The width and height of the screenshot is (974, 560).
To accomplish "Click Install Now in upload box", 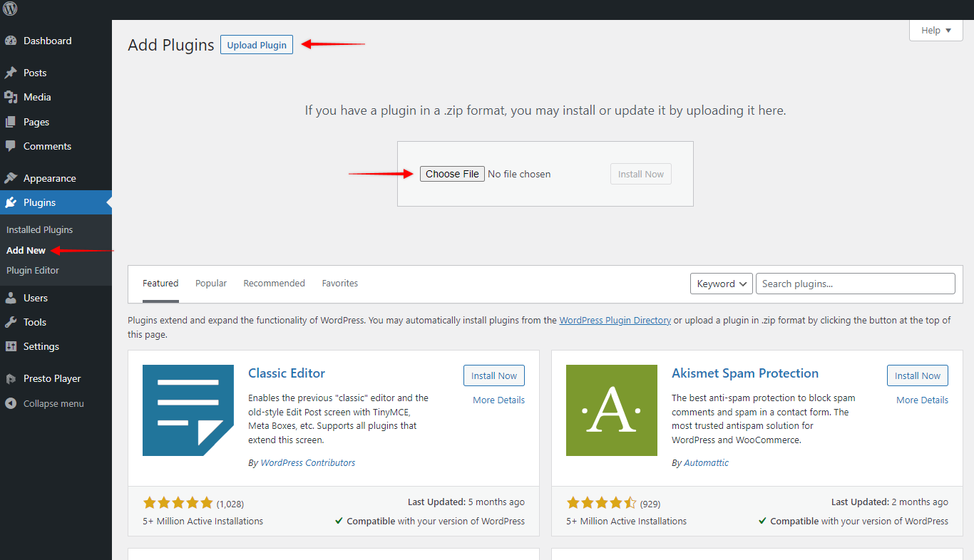I will (641, 174).
